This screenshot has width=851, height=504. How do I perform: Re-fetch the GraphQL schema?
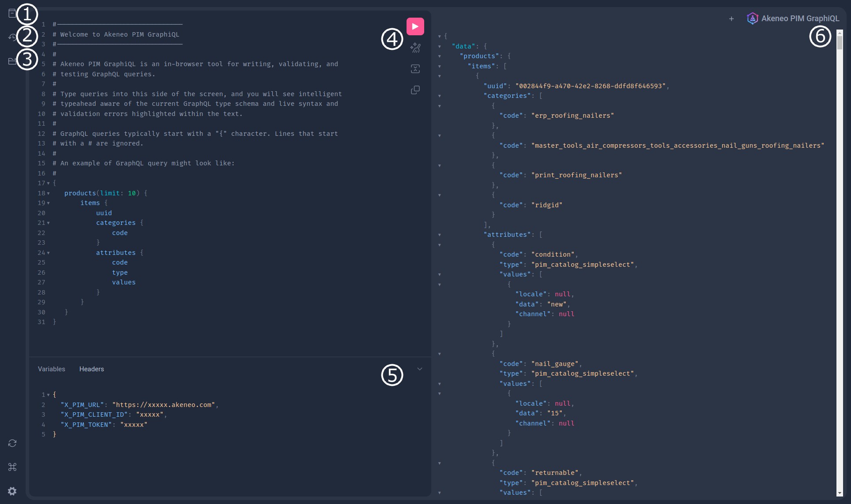pyautogui.click(x=12, y=443)
